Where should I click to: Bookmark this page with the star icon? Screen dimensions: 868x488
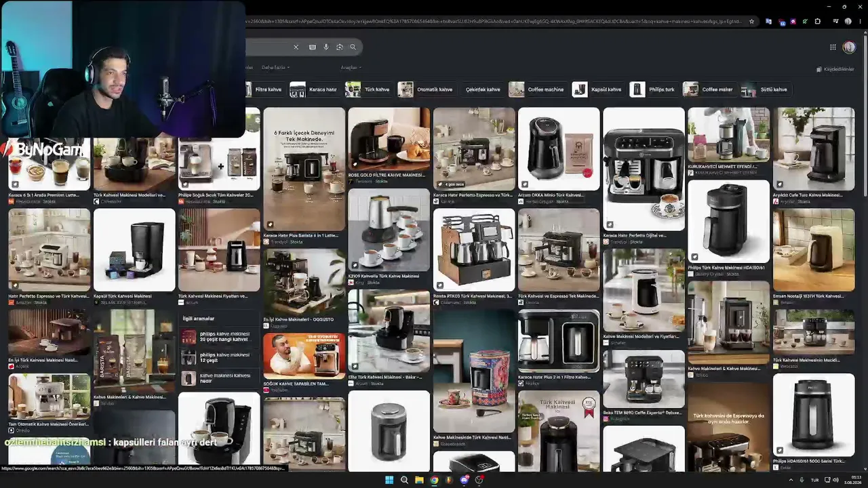[751, 21]
